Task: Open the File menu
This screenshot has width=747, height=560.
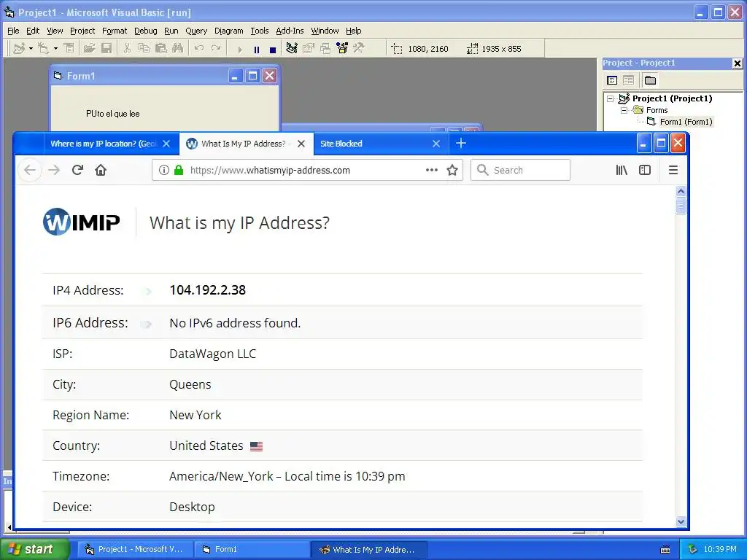Action: [13, 31]
